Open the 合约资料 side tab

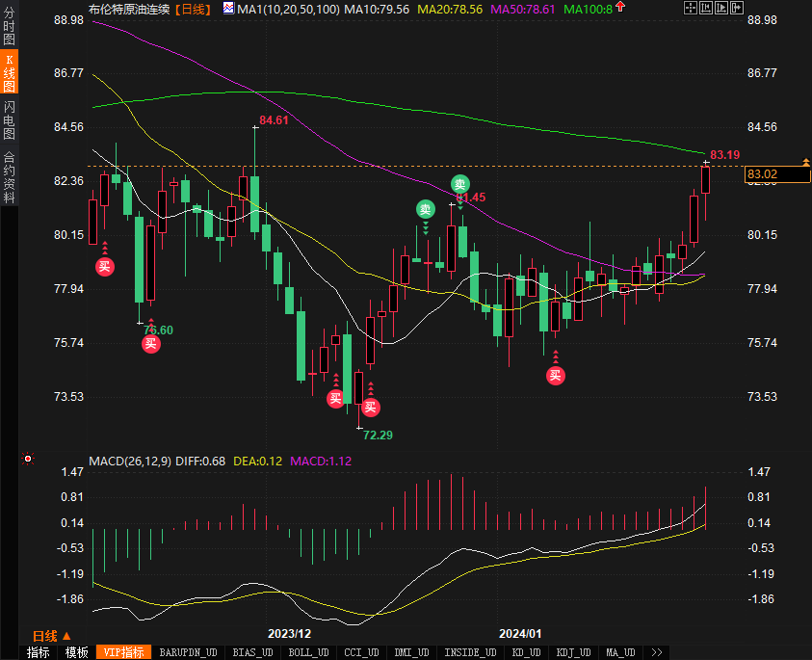coord(10,176)
